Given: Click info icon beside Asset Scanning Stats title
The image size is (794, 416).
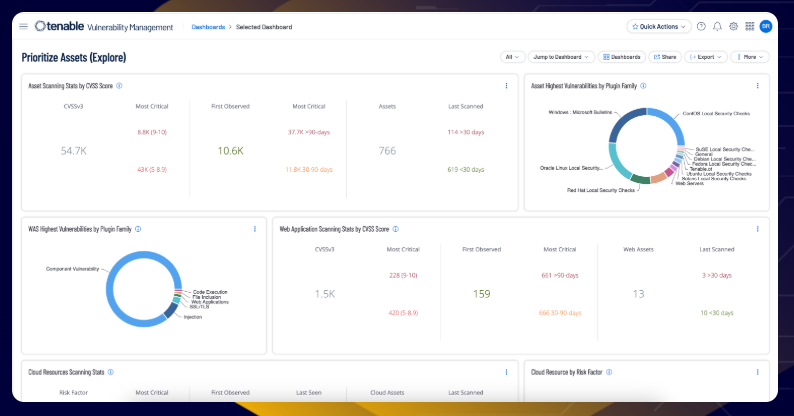Looking at the screenshot, I should 120,86.
